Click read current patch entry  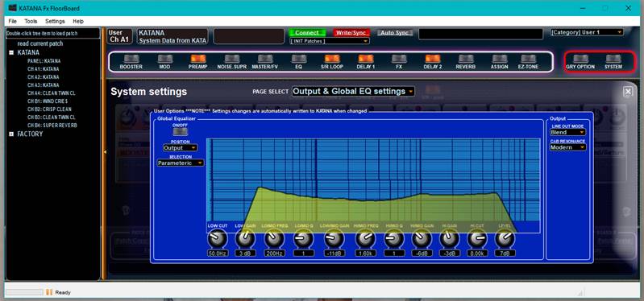click(40, 44)
